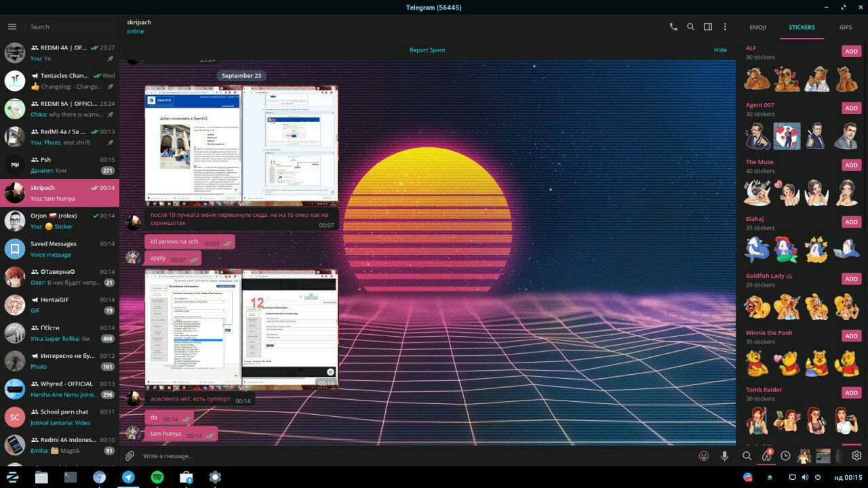This screenshot has width=868, height=488.
Task: Record a voice message with the microphone
Action: tap(724, 456)
